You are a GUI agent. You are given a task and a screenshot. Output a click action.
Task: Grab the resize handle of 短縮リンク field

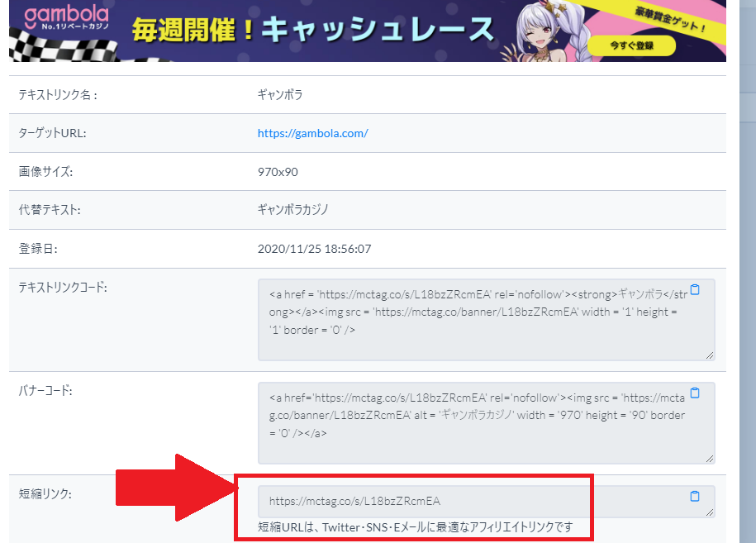coord(710,512)
